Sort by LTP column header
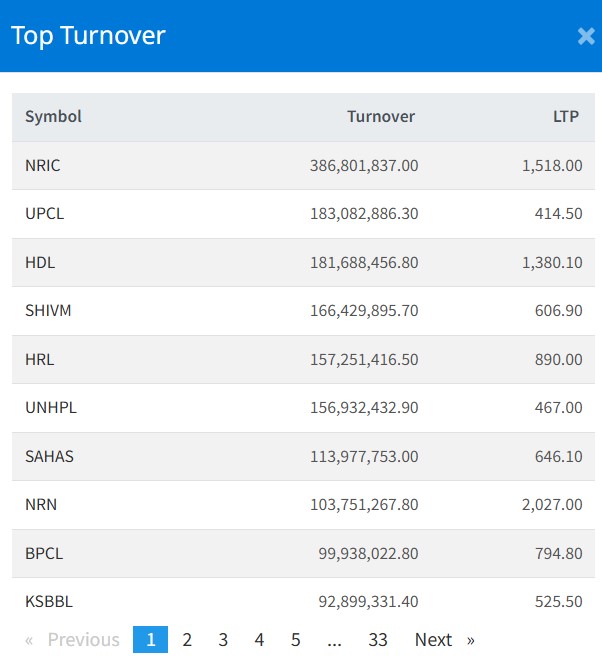 click(567, 117)
